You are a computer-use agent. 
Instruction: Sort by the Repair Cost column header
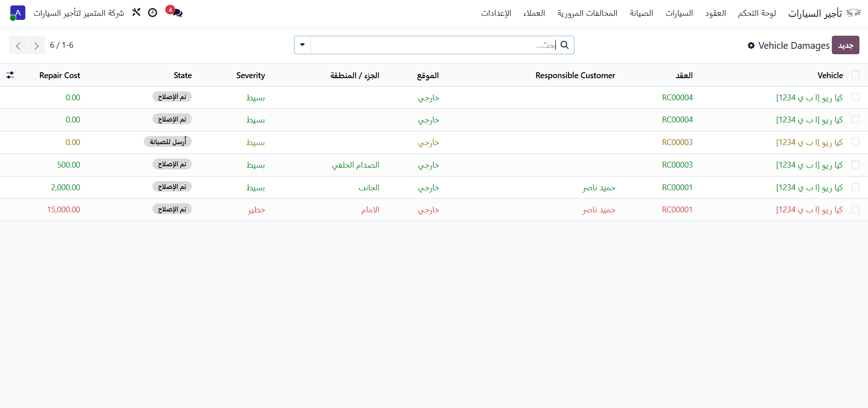(x=60, y=75)
